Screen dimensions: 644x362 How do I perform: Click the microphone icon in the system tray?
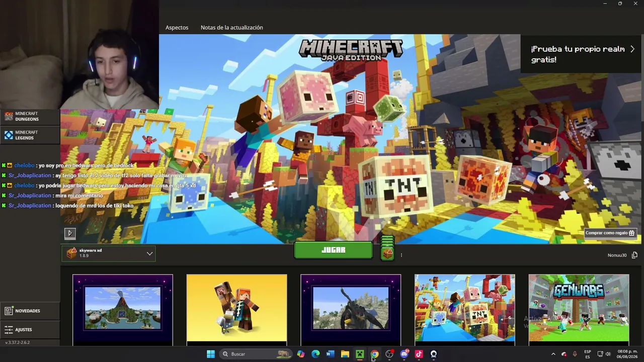click(575, 354)
